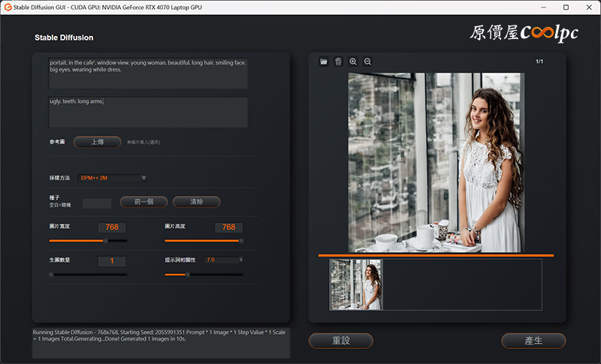Adjust the image width slider
Screen dimensions: 601x364
[x=104, y=241]
